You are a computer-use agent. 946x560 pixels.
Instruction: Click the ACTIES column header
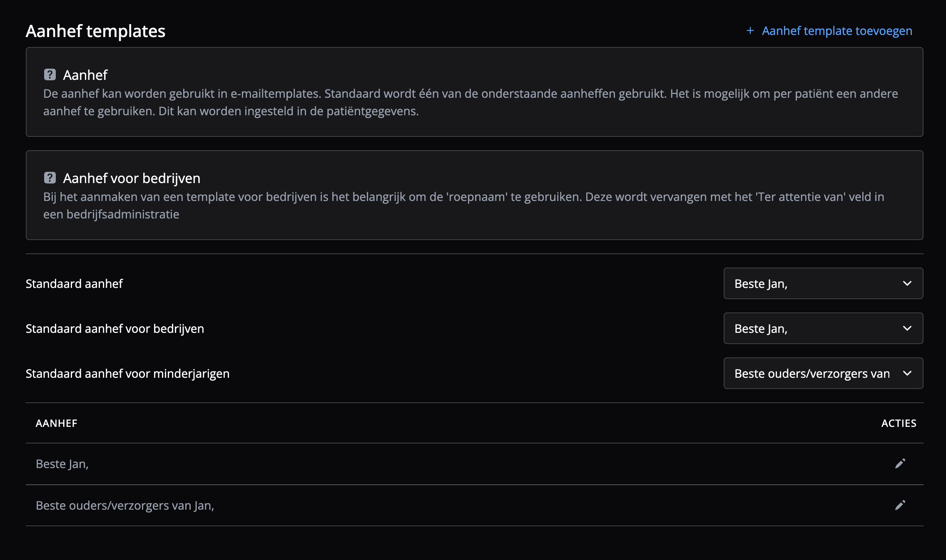899,424
